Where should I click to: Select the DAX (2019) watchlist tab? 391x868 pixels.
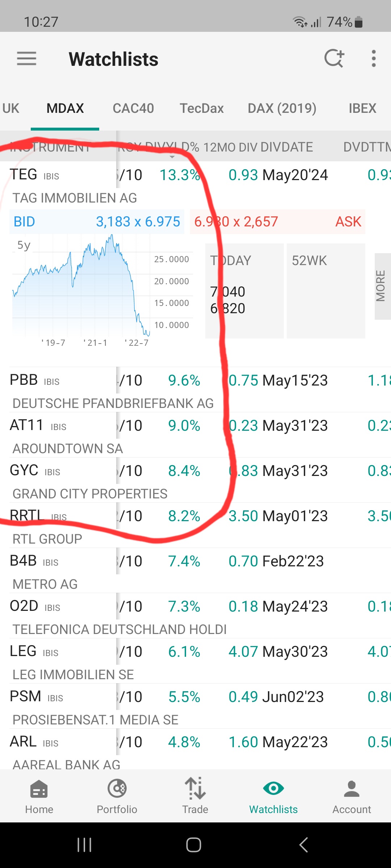(282, 109)
